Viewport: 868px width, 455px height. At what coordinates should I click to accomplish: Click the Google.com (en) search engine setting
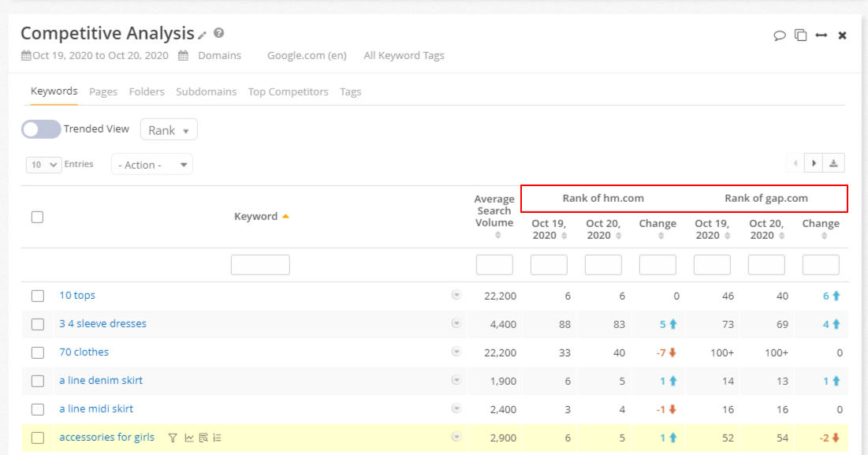[307, 55]
